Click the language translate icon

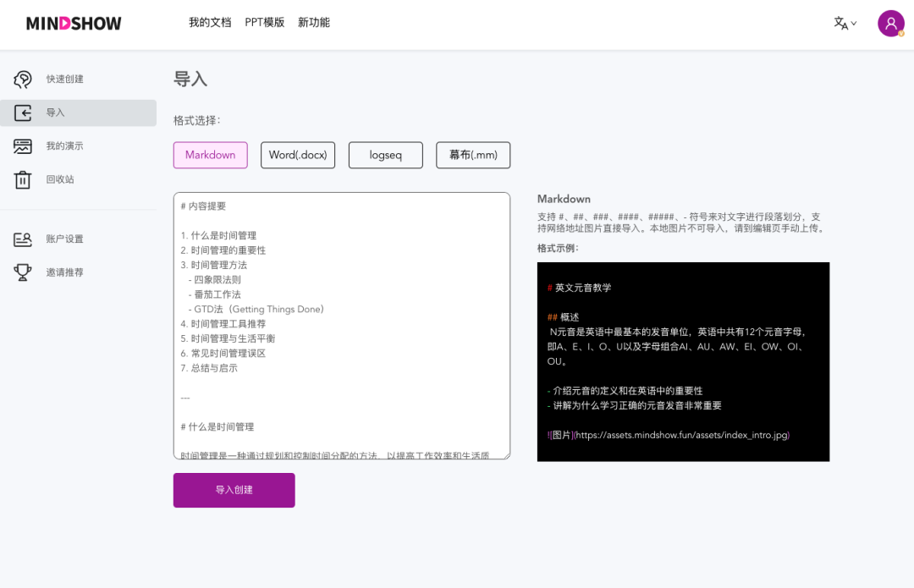[x=840, y=24]
